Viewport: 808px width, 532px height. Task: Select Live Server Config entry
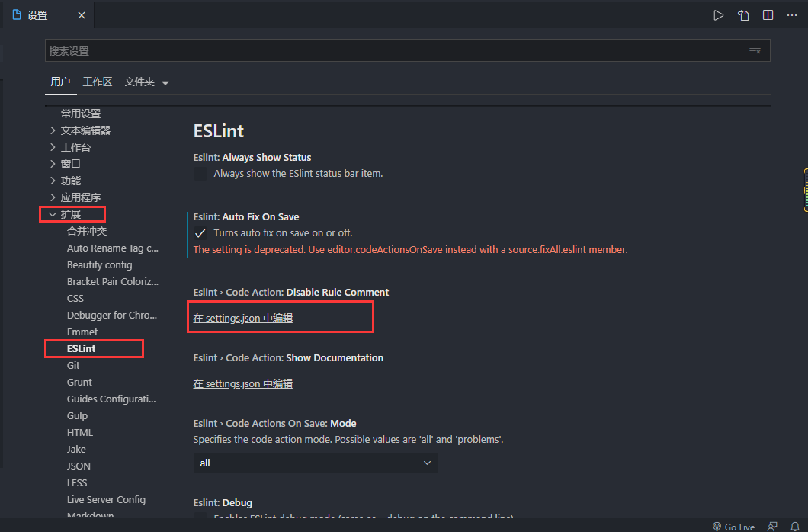[x=106, y=499]
